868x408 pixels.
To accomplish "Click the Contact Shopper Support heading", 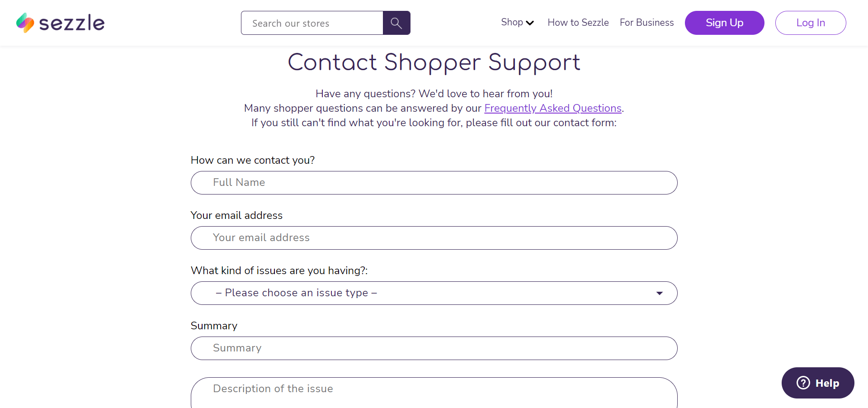I will point(434,62).
